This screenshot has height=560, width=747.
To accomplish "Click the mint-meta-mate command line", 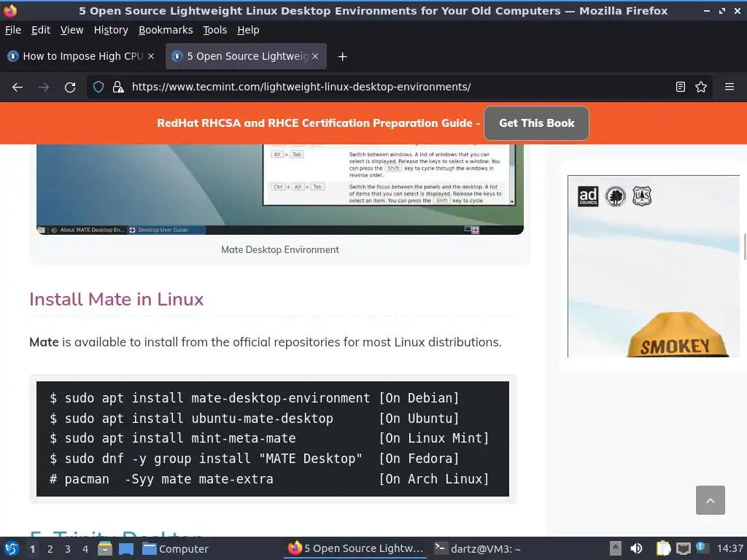I will click(x=269, y=438).
